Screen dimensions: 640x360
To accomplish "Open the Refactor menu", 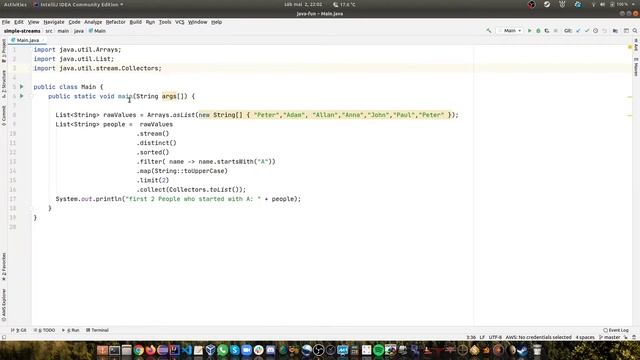I will click(116, 22).
